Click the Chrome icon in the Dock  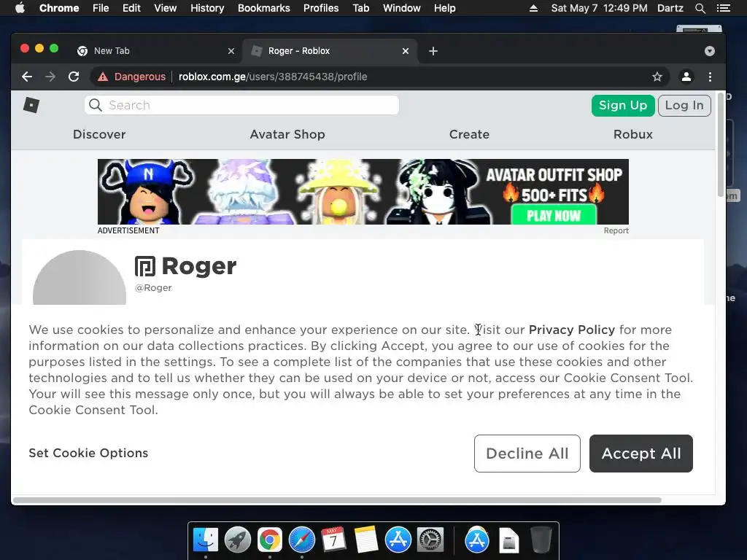click(270, 540)
